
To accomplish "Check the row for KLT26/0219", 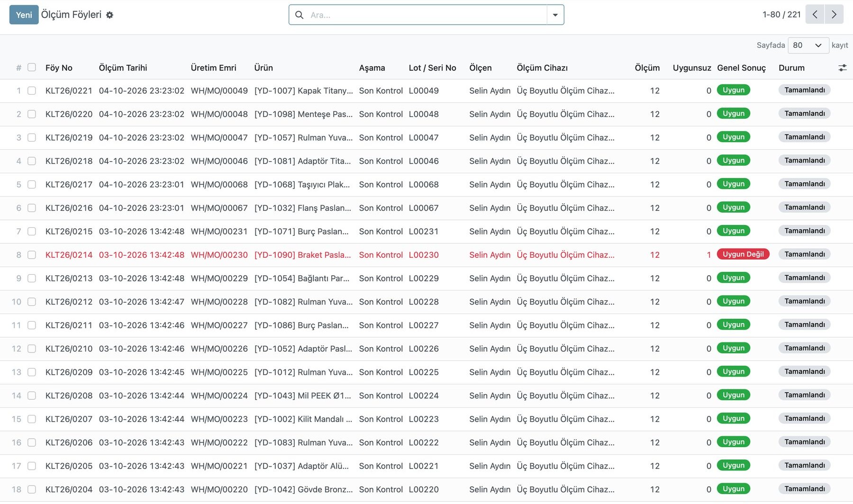I will click(x=32, y=137).
